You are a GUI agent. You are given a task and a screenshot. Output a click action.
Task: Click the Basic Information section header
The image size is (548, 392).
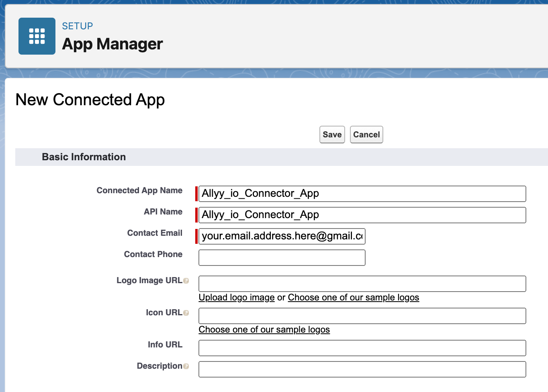pos(84,157)
